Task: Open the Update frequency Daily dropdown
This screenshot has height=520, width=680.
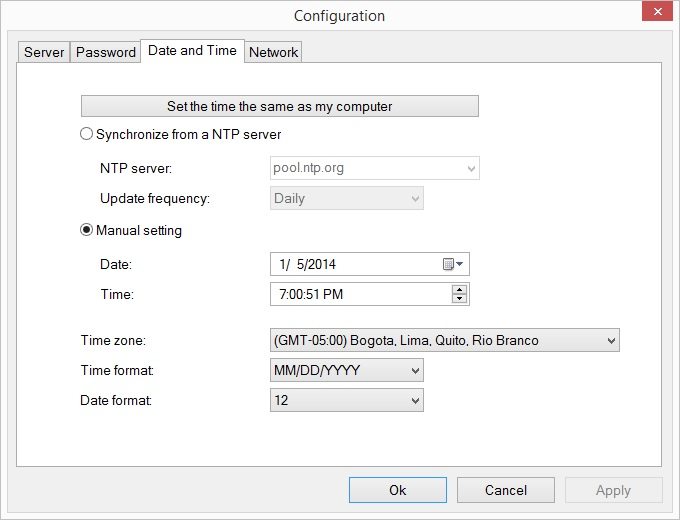Action: tap(347, 198)
